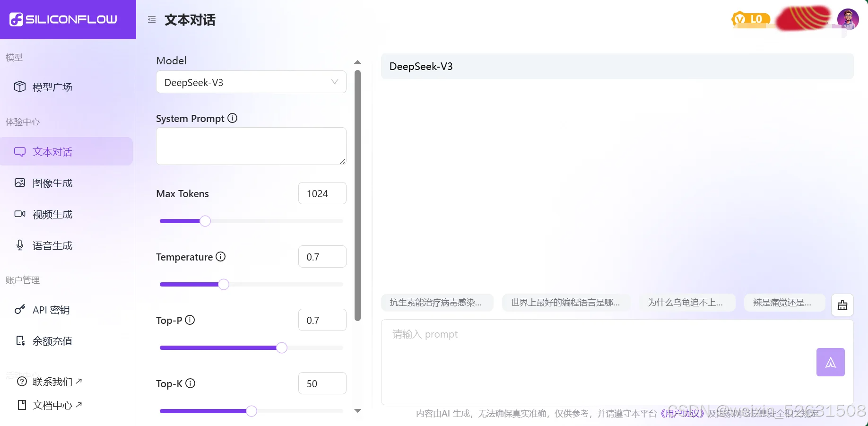Viewport: 868px width, 426px height.
Task: Open 语音生成 section
Action: click(x=66, y=245)
